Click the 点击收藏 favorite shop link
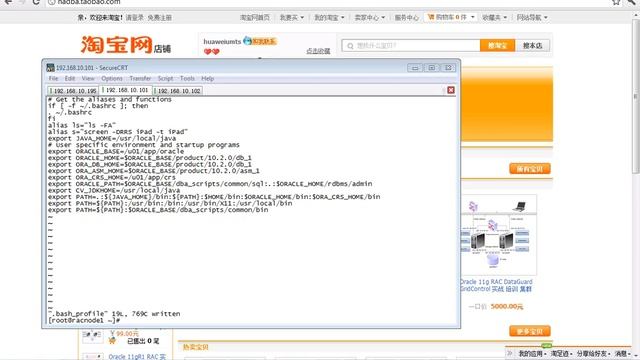 pyautogui.click(x=318, y=51)
